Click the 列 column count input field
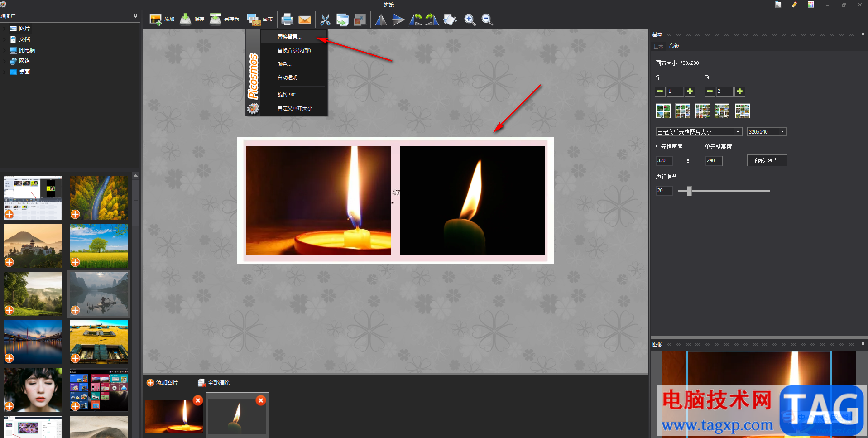 point(724,91)
